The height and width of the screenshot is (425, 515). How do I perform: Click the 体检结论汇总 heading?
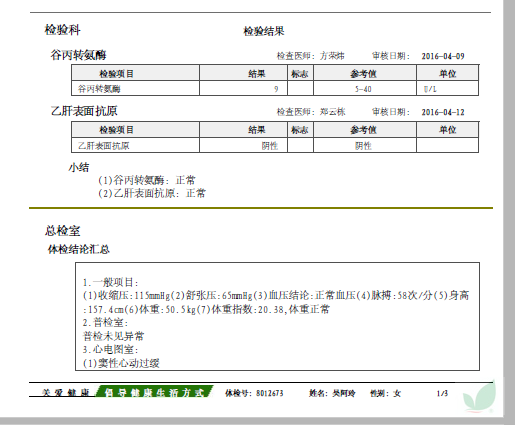point(79,249)
